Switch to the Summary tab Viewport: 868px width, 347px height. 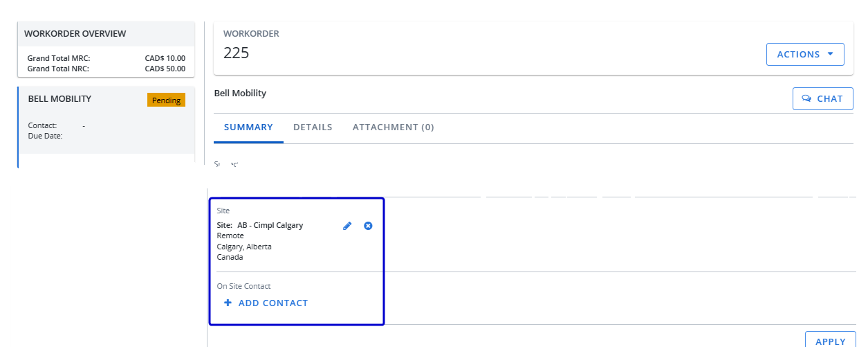pos(248,127)
